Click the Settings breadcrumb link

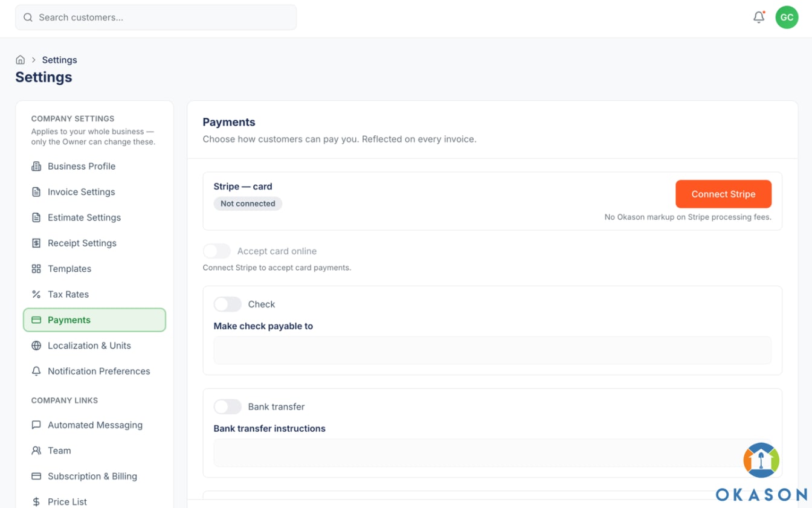click(x=59, y=60)
